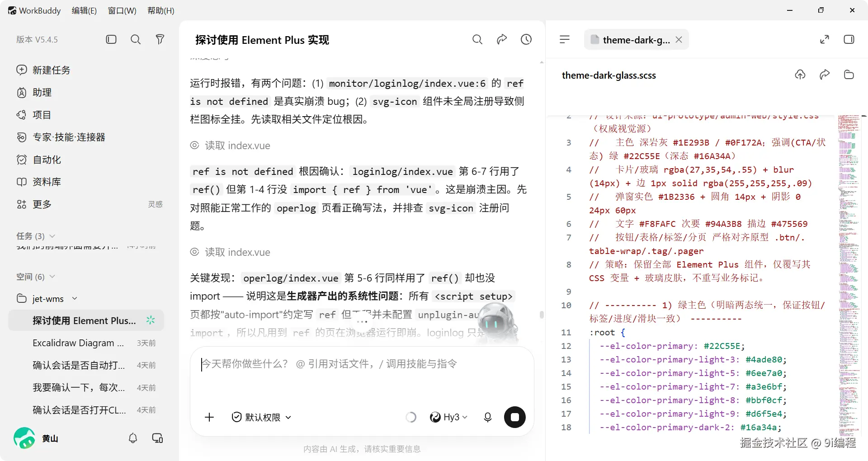Open search in the left sidebar
868x461 pixels.
tap(136, 39)
